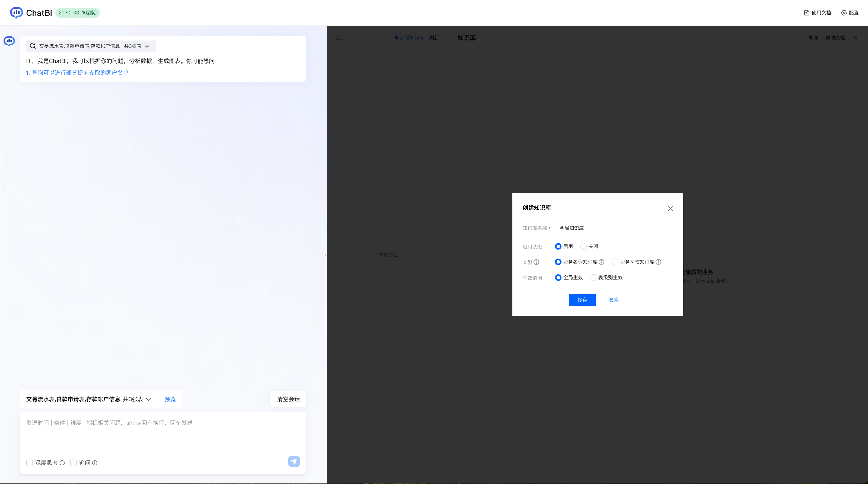Screen dimensions: 868x484
Task: Click the swap tables icon beside 共3张表
Action: 147,46
